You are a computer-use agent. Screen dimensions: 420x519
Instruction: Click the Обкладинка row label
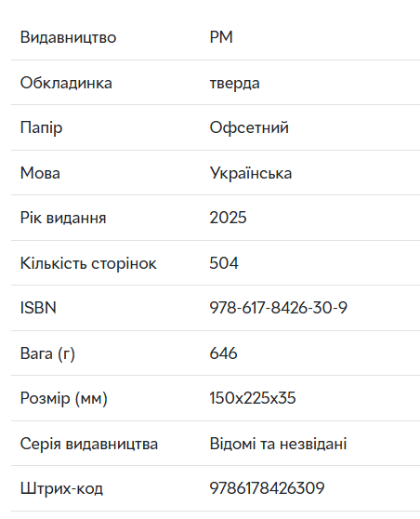point(66,83)
